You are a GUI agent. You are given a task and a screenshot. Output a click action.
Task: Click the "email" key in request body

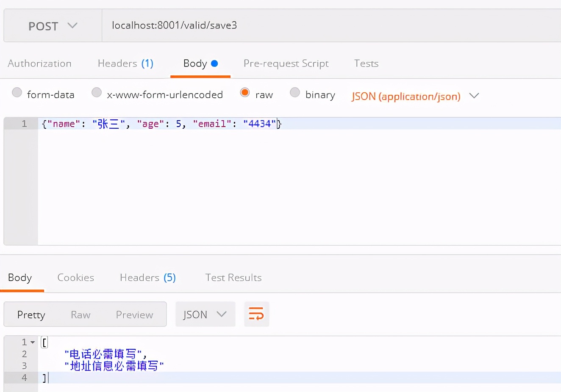(x=212, y=124)
